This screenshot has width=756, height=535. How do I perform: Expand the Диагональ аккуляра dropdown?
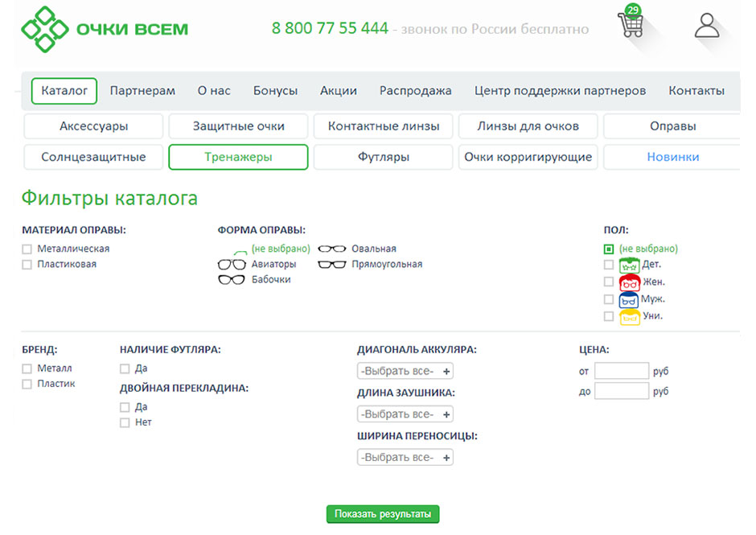click(405, 371)
